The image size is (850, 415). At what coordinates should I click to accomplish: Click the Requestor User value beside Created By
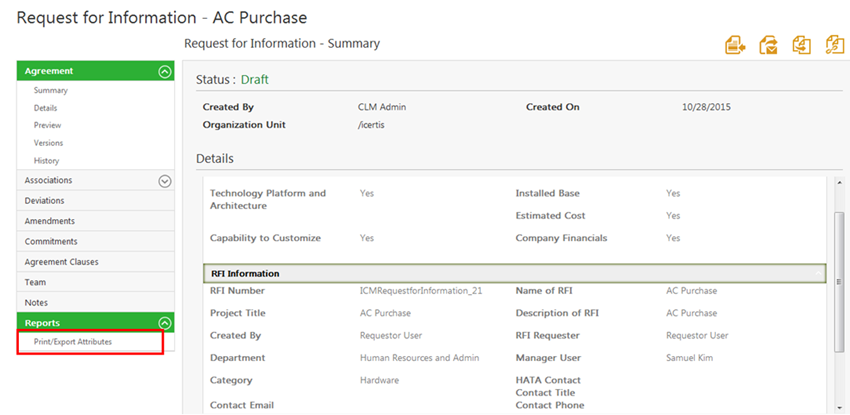click(x=391, y=336)
